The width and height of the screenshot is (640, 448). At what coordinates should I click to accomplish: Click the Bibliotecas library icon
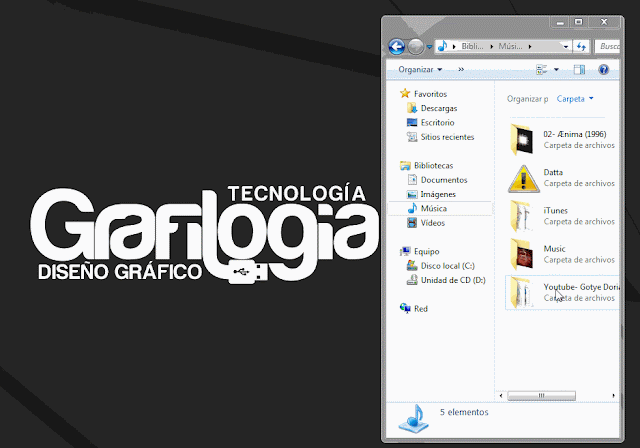[x=405, y=165]
